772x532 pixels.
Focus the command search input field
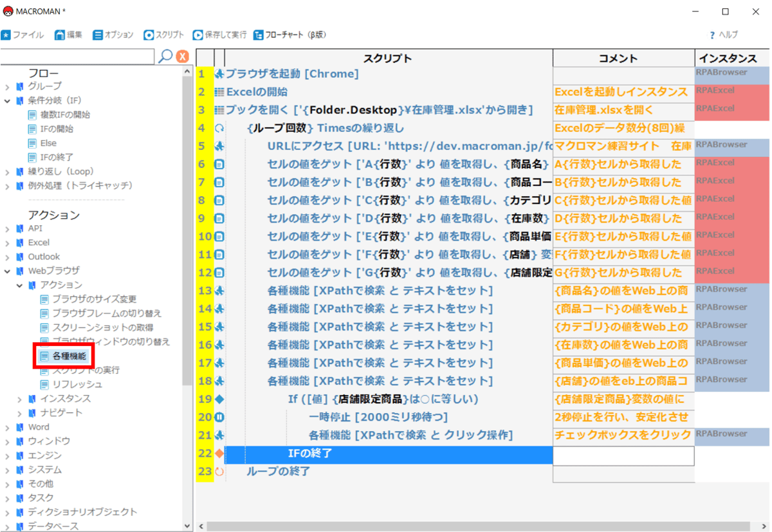78,56
